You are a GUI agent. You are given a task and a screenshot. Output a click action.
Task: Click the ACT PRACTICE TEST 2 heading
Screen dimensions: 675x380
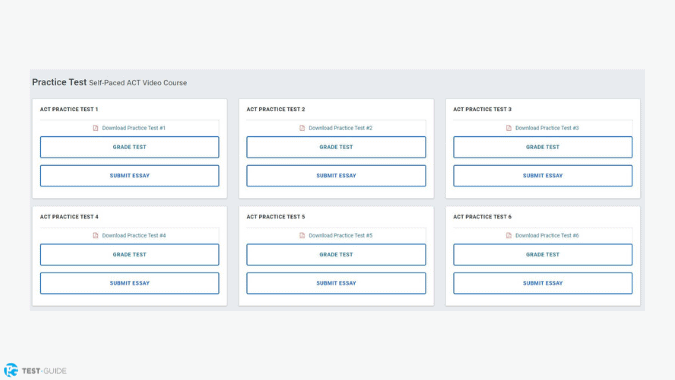[276, 109]
